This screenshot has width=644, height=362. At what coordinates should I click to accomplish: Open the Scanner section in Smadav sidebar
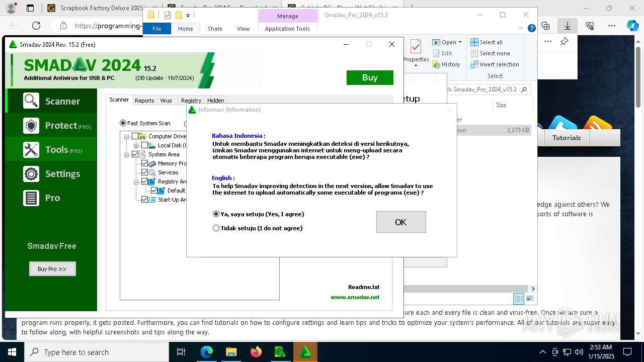(51, 101)
